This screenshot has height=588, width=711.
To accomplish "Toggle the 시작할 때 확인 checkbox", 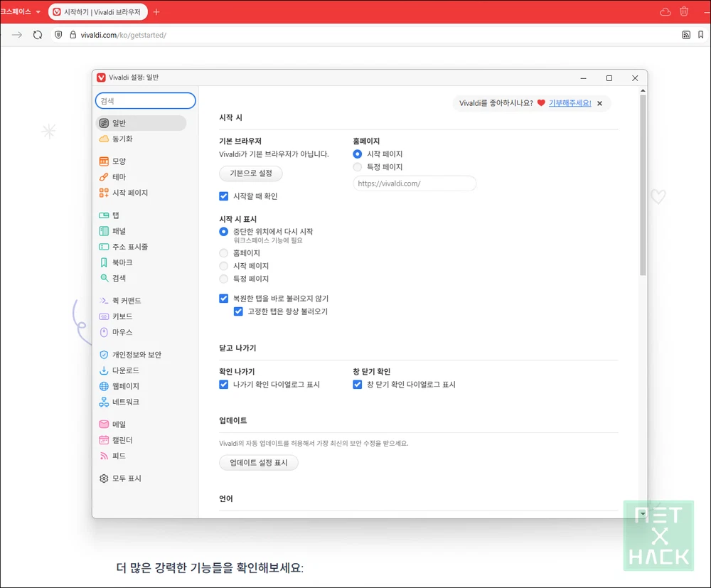I will tap(223, 196).
